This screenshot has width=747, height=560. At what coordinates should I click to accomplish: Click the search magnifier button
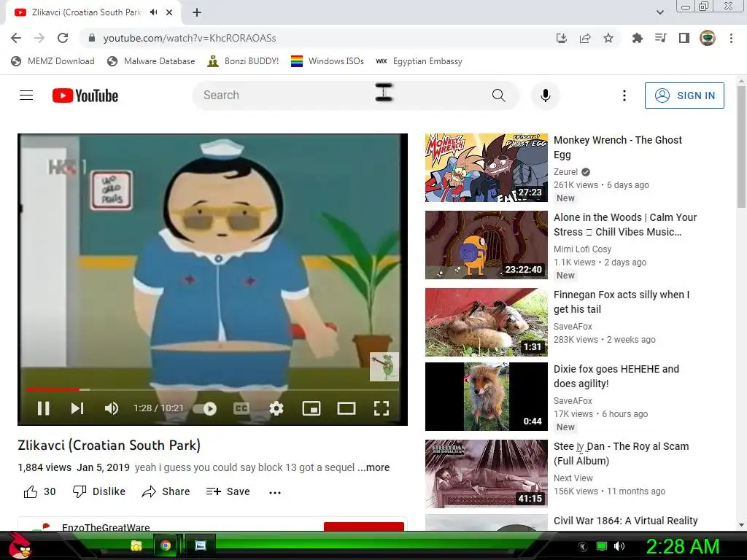point(499,96)
